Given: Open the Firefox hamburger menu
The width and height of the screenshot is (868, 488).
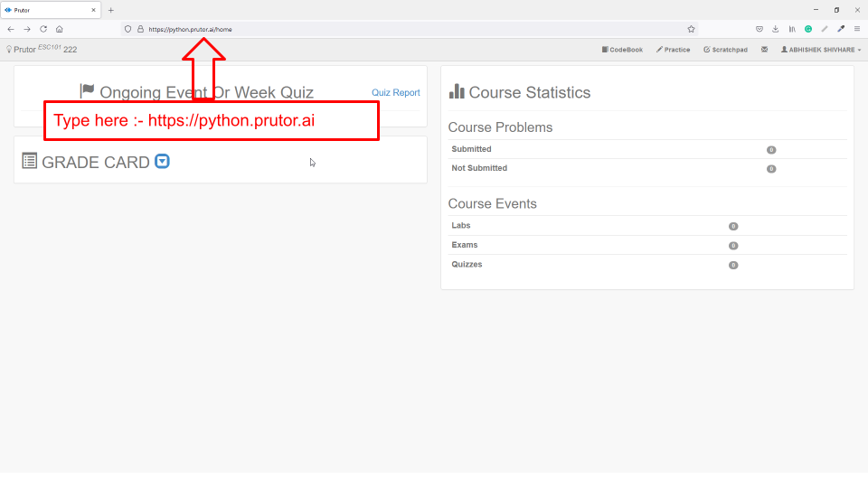Looking at the screenshot, I should 857,29.
